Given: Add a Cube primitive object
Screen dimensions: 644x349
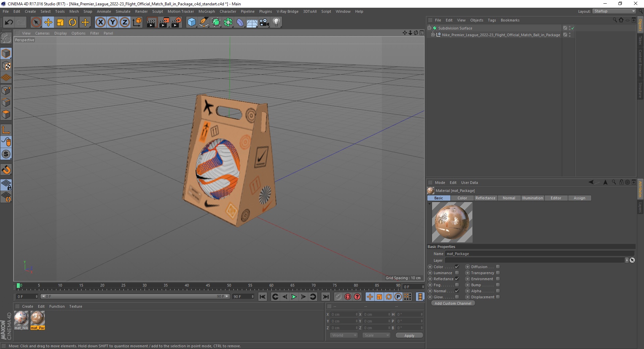Looking at the screenshot, I should (x=192, y=22).
